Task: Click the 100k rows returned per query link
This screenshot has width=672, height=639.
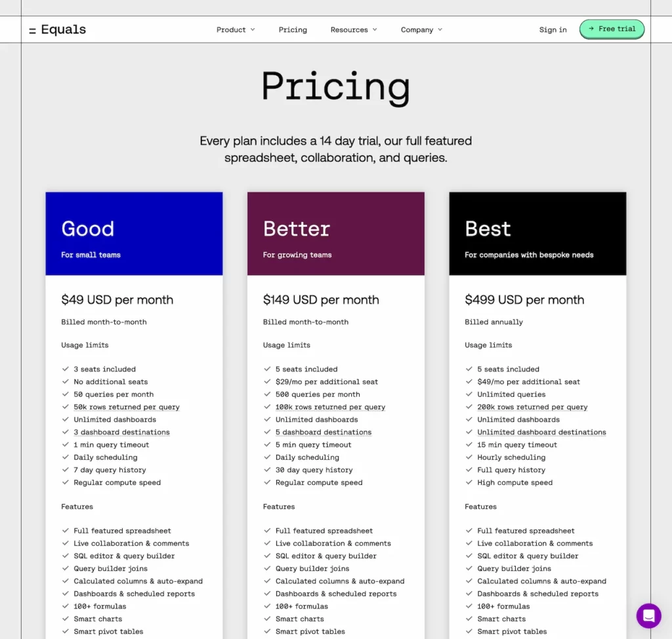Action: pos(329,407)
